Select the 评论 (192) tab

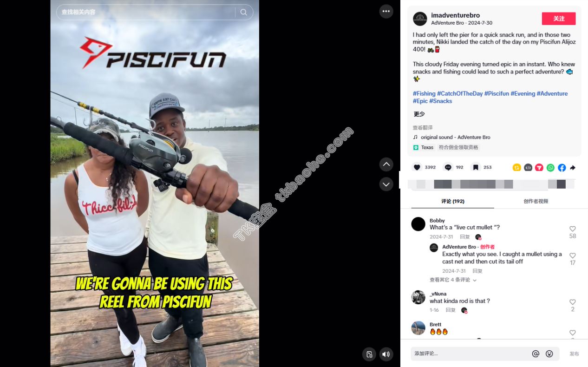[453, 201]
